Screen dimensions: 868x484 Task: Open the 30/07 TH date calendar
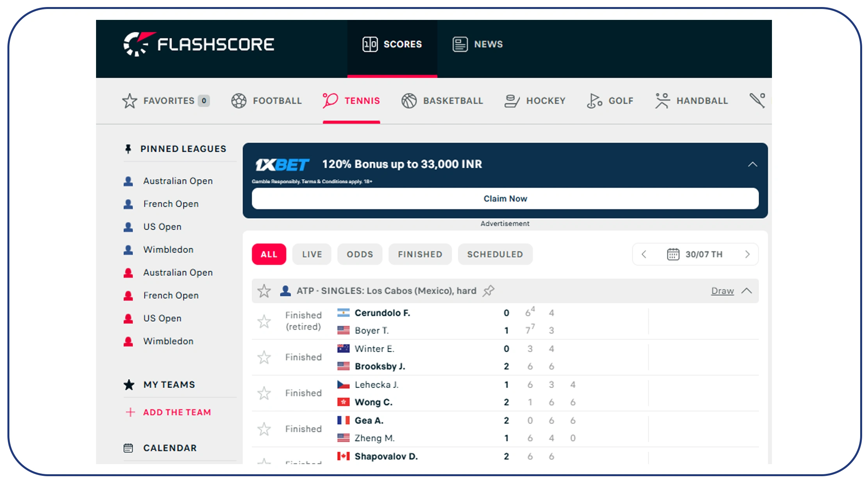point(695,254)
